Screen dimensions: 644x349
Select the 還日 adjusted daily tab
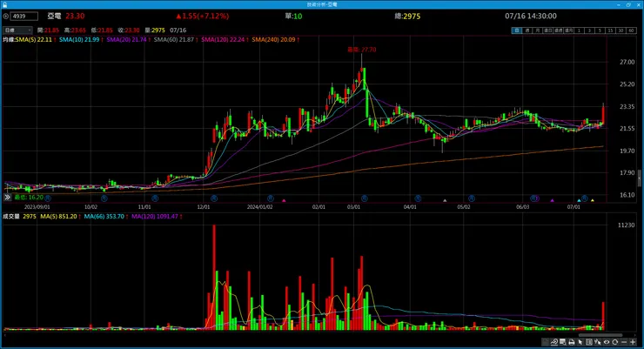coord(547,30)
